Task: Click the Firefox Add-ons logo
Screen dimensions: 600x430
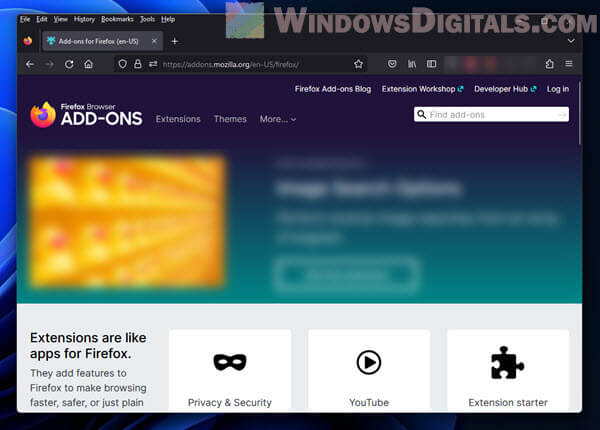Action: pyautogui.click(x=86, y=115)
